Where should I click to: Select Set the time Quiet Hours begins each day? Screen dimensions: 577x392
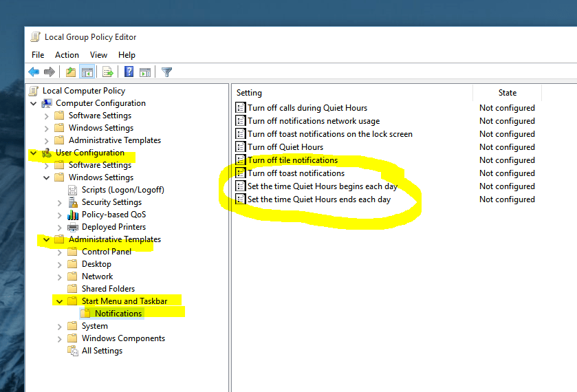pyautogui.click(x=323, y=186)
